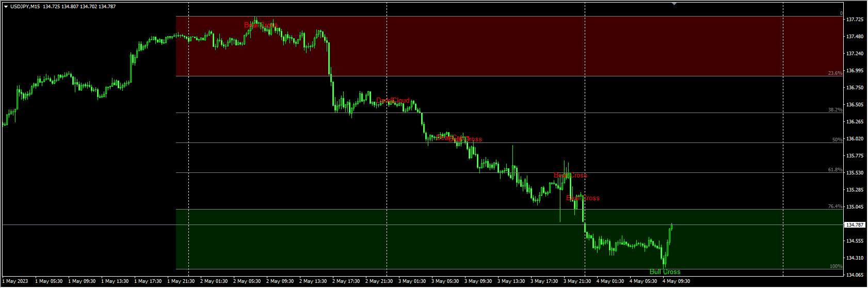Click the 3 May 13:30 time label
The height and width of the screenshot is (288, 868).
tap(511, 281)
